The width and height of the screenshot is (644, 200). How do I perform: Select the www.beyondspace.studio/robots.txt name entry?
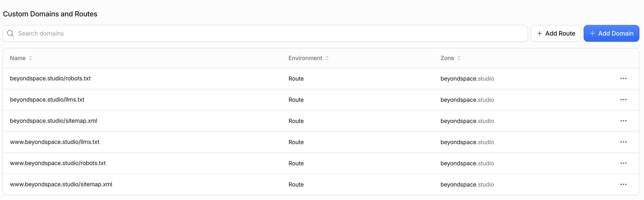pos(58,163)
